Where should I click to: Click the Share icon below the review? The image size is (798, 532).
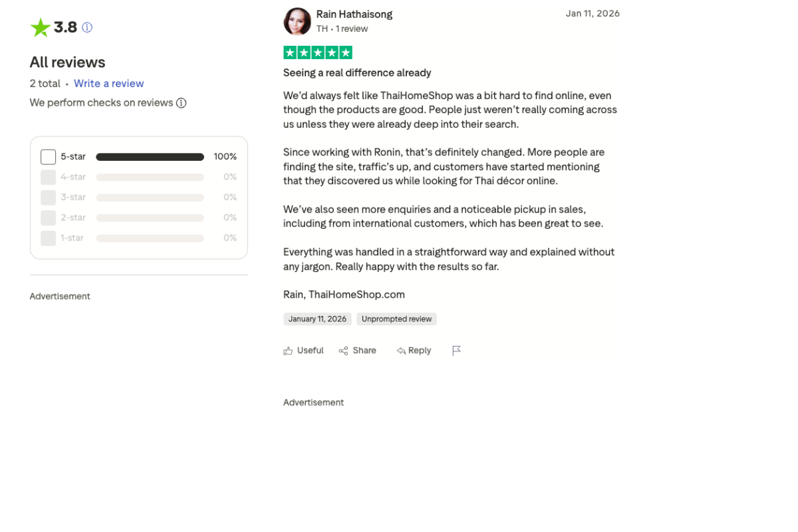[x=343, y=350]
